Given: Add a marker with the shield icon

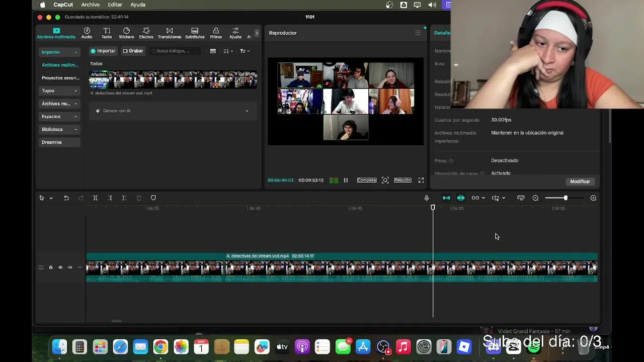Looking at the screenshot, I should click(153, 198).
